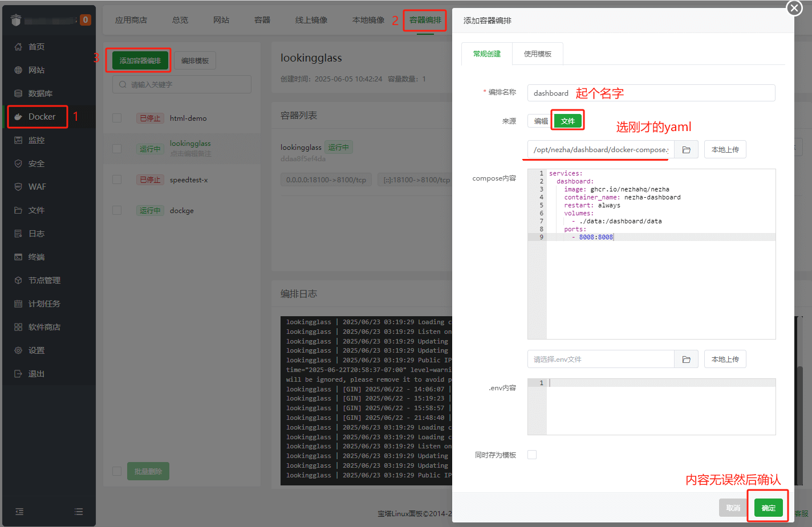Viewport: 812px width, 527px height.
Task: Click 本地上传 to upload env file
Action: (x=725, y=359)
